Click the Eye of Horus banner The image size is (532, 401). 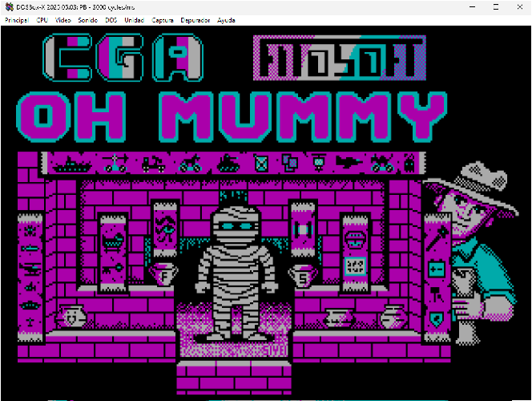pyautogui.click(x=165, y=229)
